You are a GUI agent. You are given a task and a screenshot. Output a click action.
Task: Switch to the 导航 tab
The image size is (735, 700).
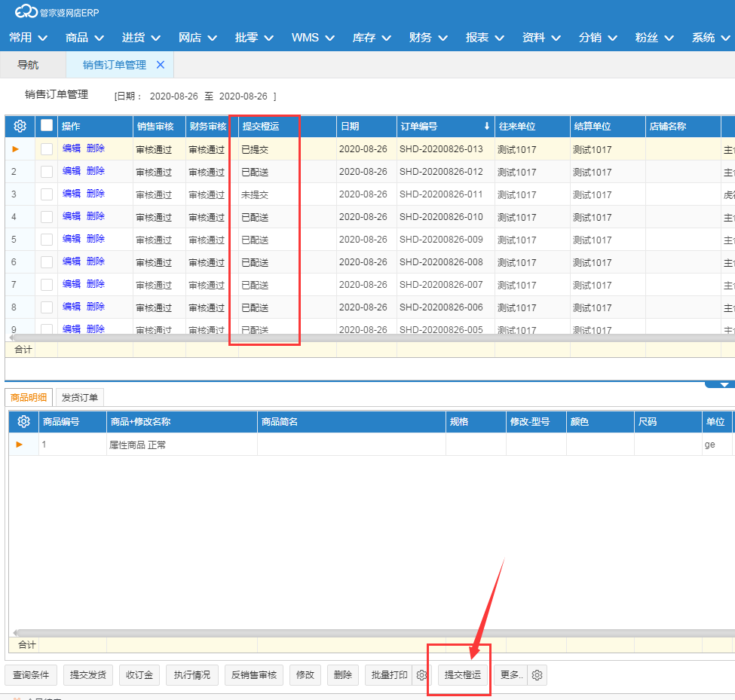point(28,65)
